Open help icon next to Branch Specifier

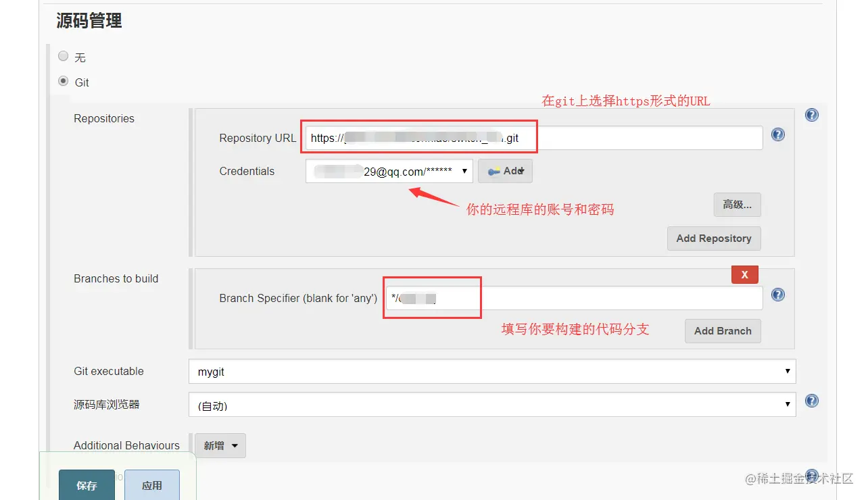tap(778, 295)
